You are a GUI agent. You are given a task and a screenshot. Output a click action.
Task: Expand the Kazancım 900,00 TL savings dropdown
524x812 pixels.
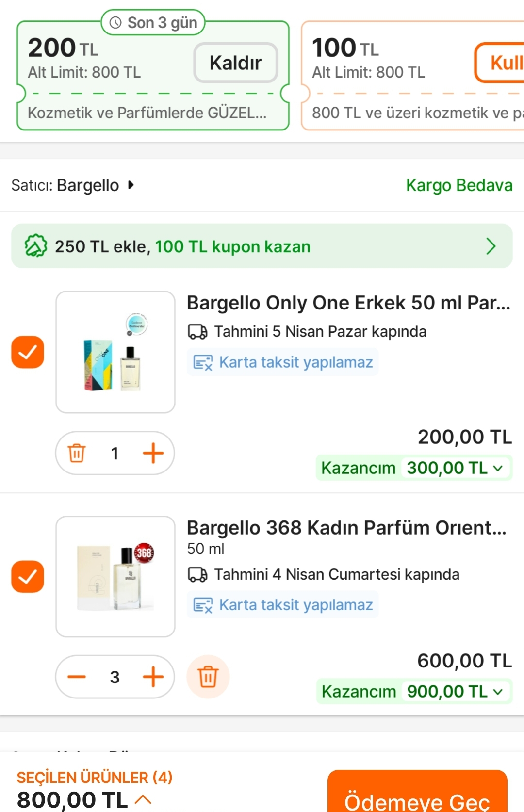click(x=498, y=692)
